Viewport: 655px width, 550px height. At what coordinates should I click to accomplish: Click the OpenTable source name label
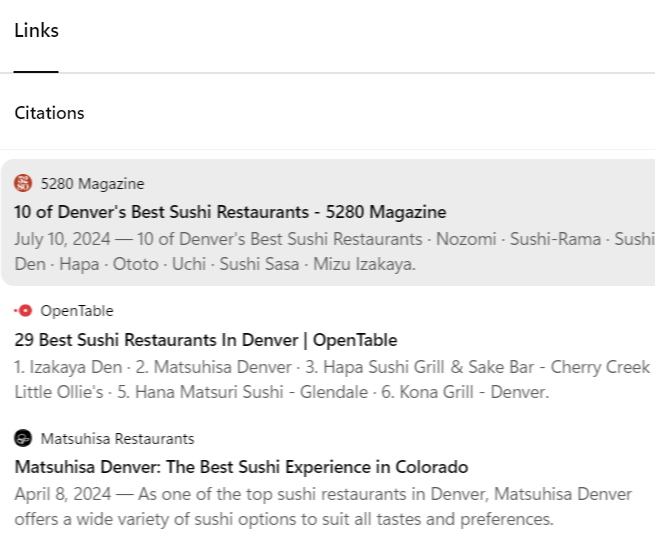tap(77, 311)
